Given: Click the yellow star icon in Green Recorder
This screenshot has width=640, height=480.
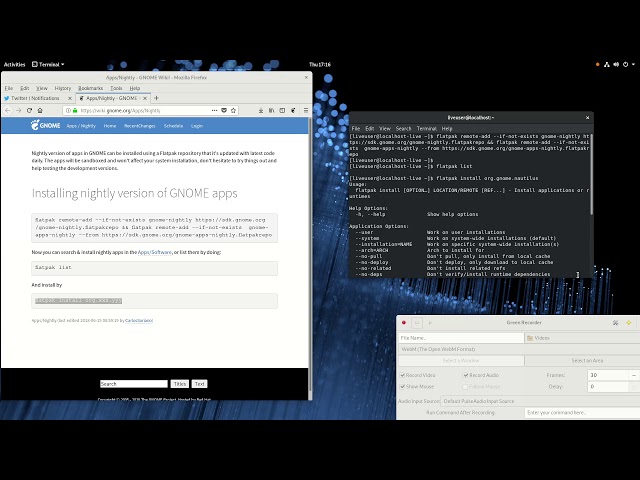Looking at the screenshot, I should (629, 322).
